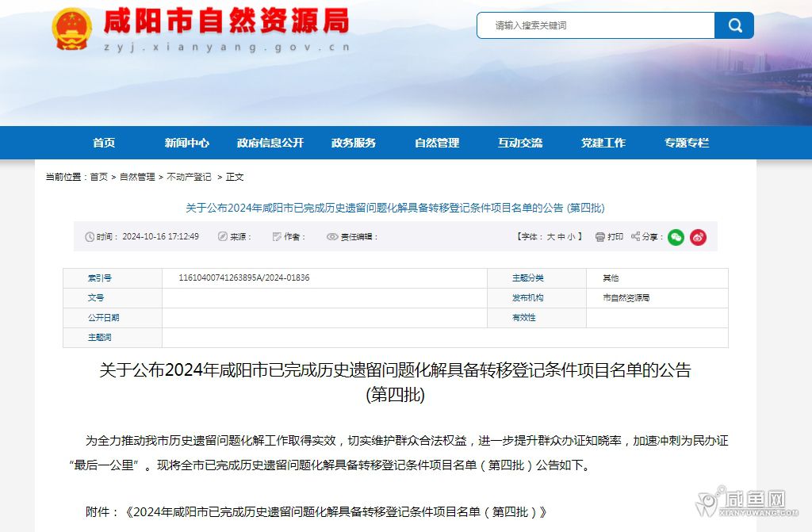Click the source icon beside 来源
The height and width of the screenshot is (532, 812).
click(x=223, y=236)
